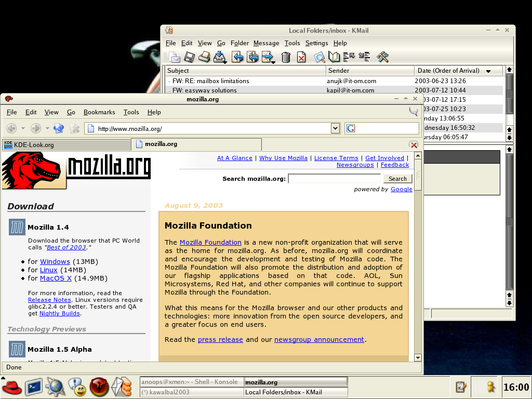Click New Message icon in KMail toolbar

point(175,57)
